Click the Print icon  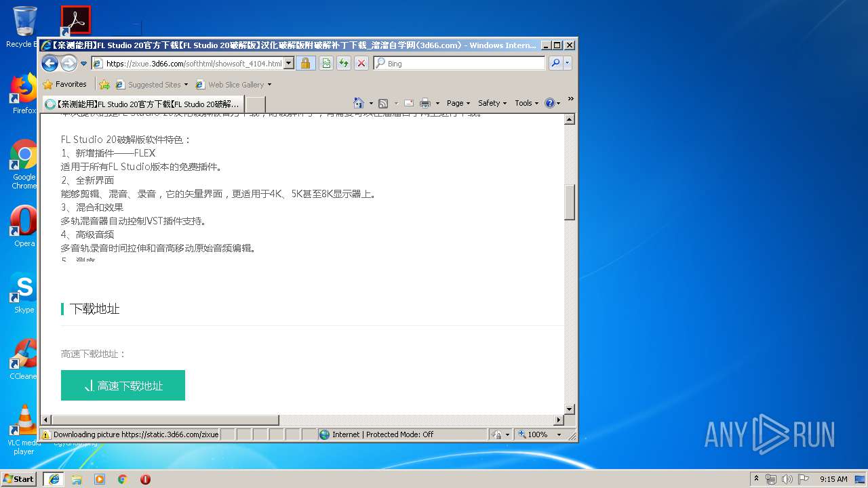coord(425,103)
